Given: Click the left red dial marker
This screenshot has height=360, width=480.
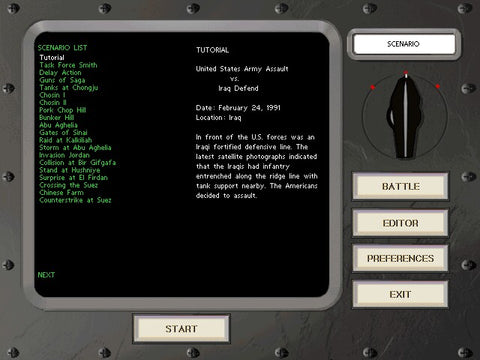Looking at the screenshot, I should tap(373, 87).
